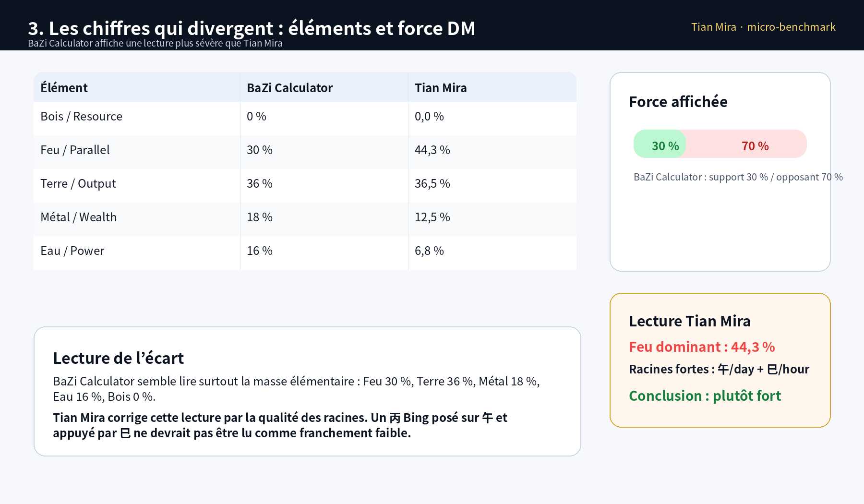Screen dimensions: 864x504
Task: Click the Eau / Power row label
Action: pyautogui.click(x=72, y=251)
